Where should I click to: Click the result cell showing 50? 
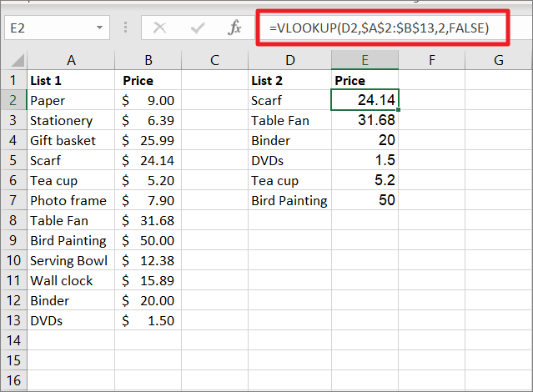pyautogui.click(x=365, y=200)
